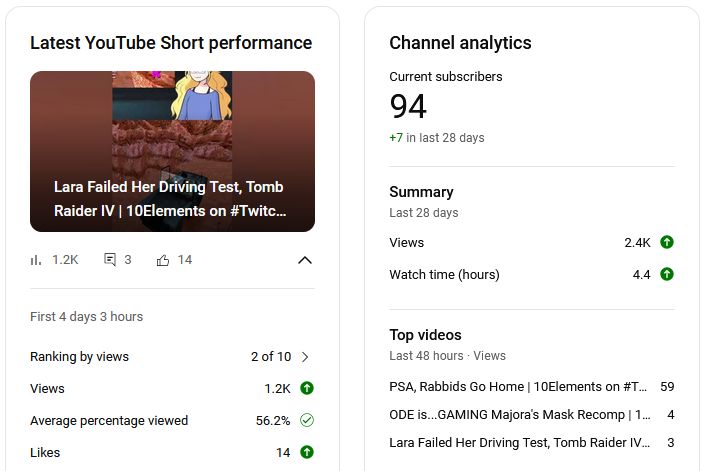The width and height of the screenshot is (707, 471).
Task: Click the '2 of 10' ranking value
Action: [x=271, y=357]
